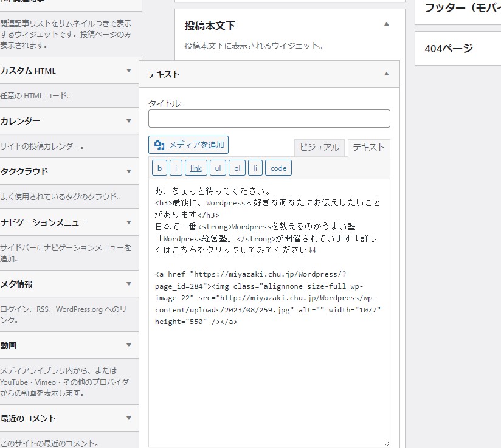This screenshot has height=448, width=501.
Task: Click inside the HTML text editor area
Action: click(269, 377)
